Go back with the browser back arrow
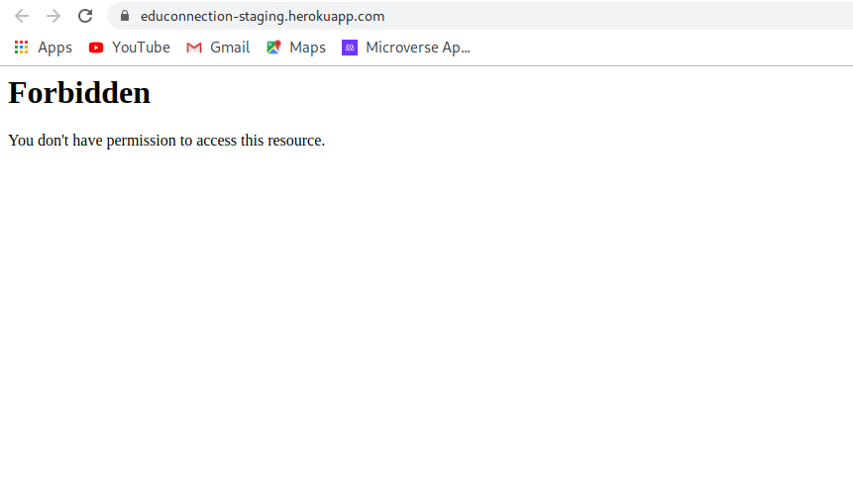 pyautogui.click(x=22, y=16)
